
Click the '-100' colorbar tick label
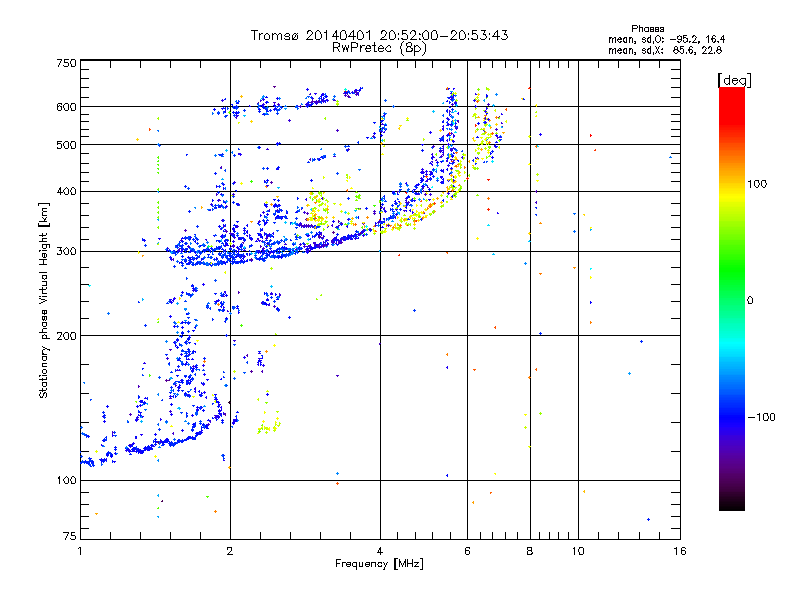(x=761, y=417)
